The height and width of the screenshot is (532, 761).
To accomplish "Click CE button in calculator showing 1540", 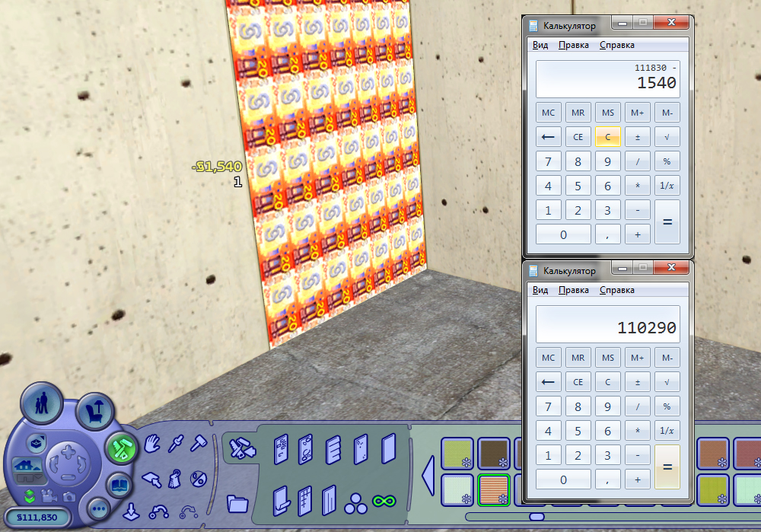I will (x=578, y=137).
